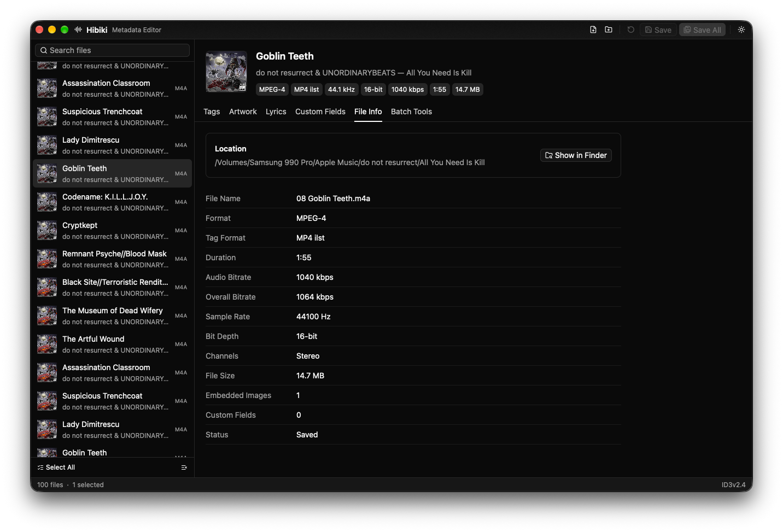Open the Batch Tools tab

tap(411, 112)
